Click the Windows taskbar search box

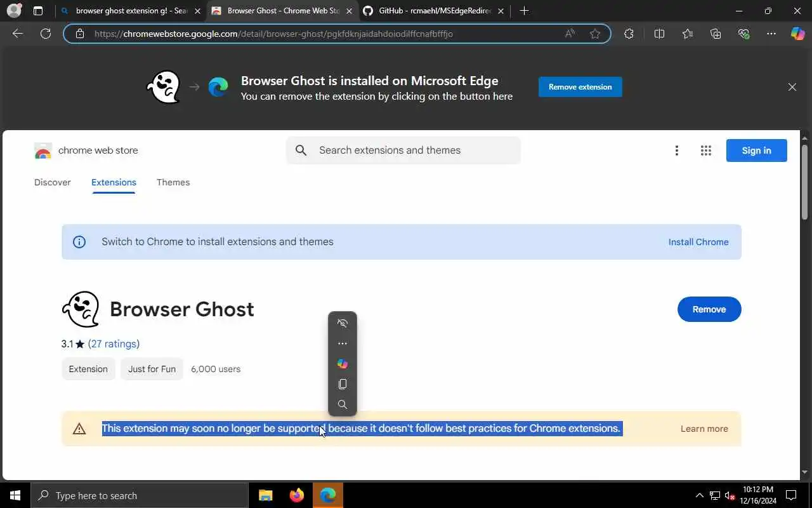point(140,495)
